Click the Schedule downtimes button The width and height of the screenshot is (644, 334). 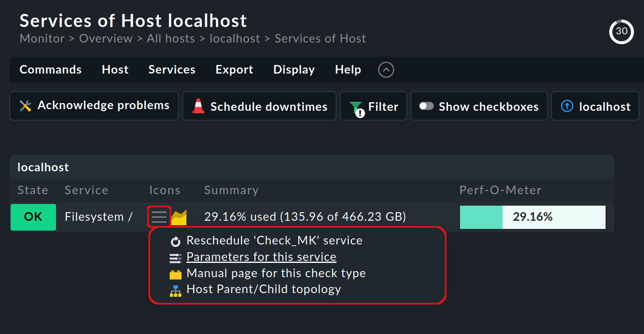click(x=259, y=106)
